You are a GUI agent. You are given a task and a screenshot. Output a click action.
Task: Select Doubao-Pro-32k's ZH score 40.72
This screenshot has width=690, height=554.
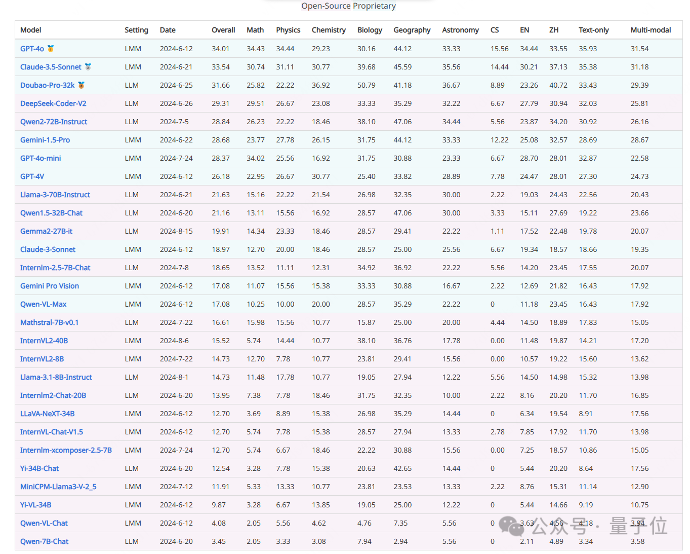click(558, 85)
